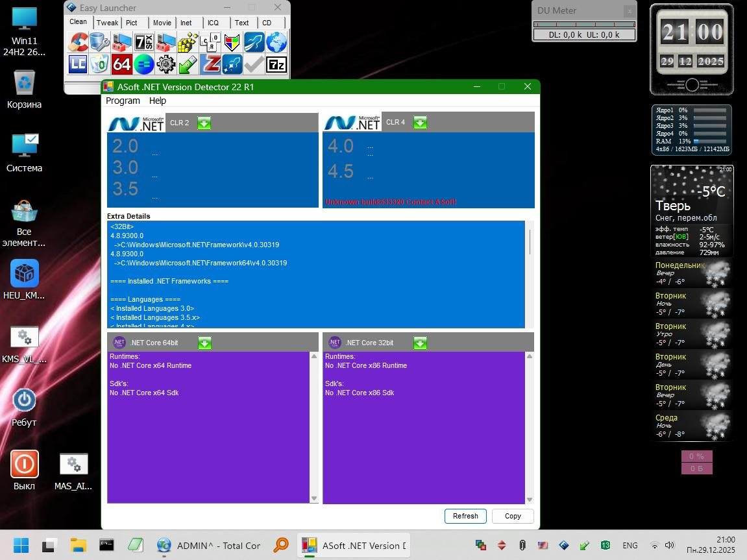Viewport: 747px width, 560px height.
Task: Click 'No .NET Core x86 Runtime' text
Action: coord(366,366)
